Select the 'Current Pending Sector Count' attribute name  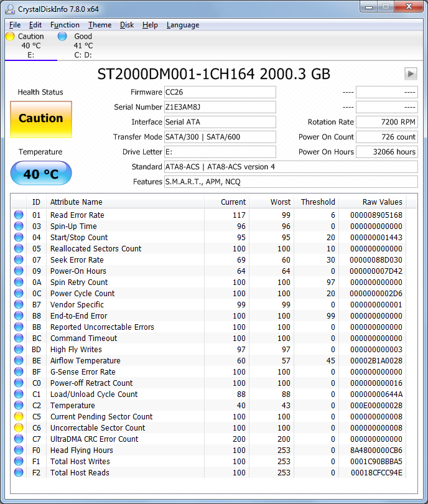pos(101,416)
